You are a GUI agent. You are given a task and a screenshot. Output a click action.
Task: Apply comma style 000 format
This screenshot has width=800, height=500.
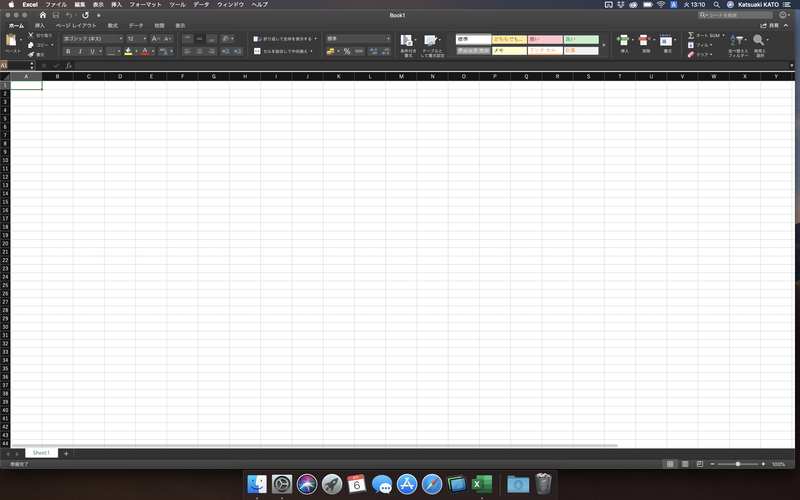[359, 51]
